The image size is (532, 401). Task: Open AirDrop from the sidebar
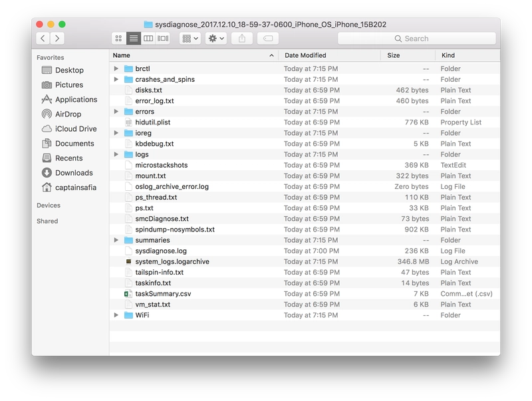coord(68,114)
